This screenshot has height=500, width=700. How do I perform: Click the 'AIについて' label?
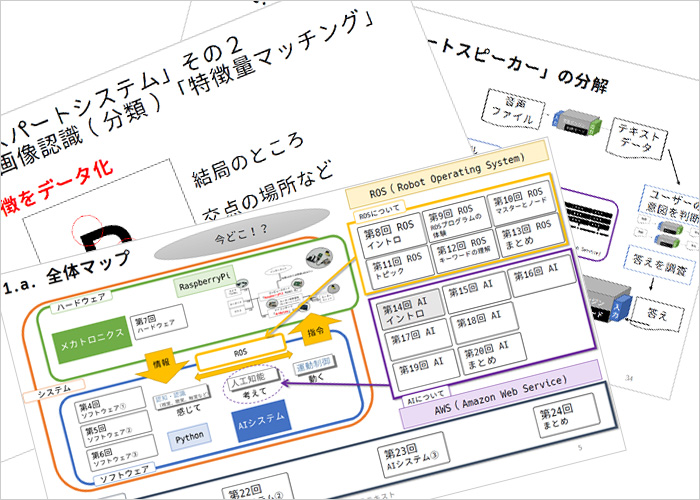(426, 395)
